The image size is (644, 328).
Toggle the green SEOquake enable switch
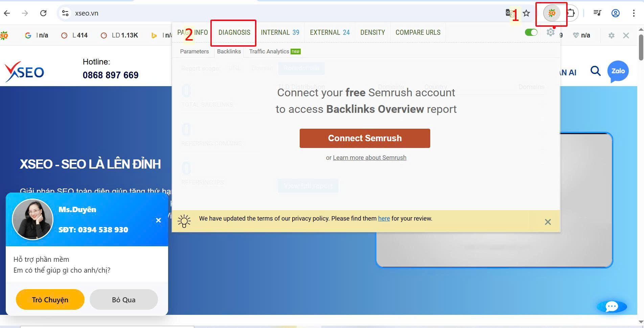coord(531,32)
